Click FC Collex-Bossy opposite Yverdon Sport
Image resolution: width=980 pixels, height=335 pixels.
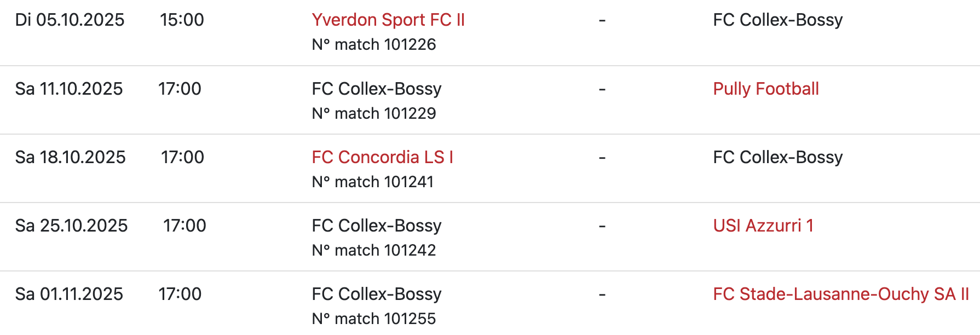click(x=777, y=20)
